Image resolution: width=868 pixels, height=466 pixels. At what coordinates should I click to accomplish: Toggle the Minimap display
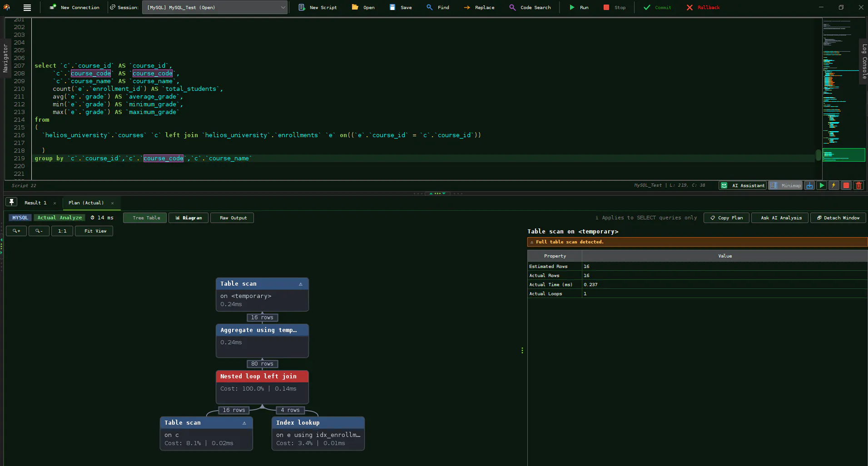click(x=786, y=185)
